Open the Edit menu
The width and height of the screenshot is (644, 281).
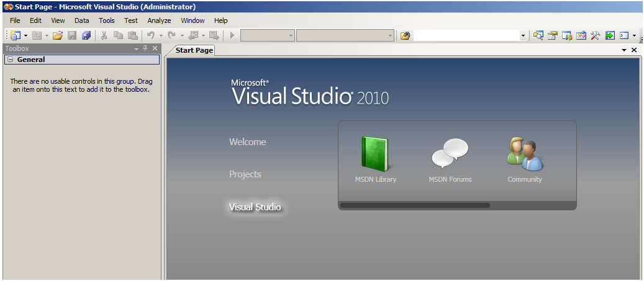pyautogui.click(x=36, y=20)
